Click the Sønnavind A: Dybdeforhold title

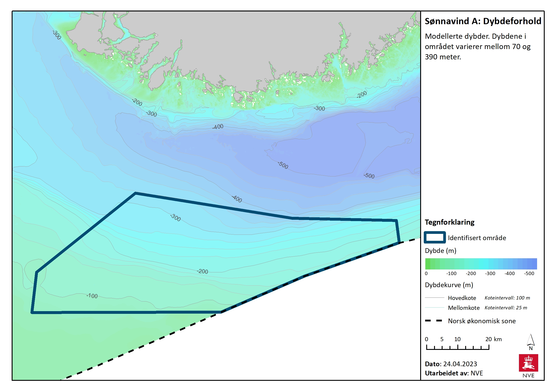click(483, 21)
